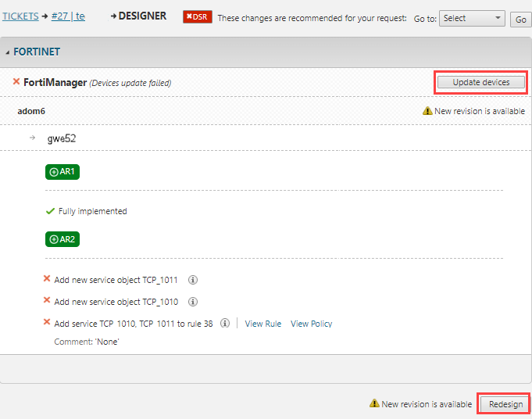
Task: Open info icon for TCP_1010 service object
Action: pos(193,302)
